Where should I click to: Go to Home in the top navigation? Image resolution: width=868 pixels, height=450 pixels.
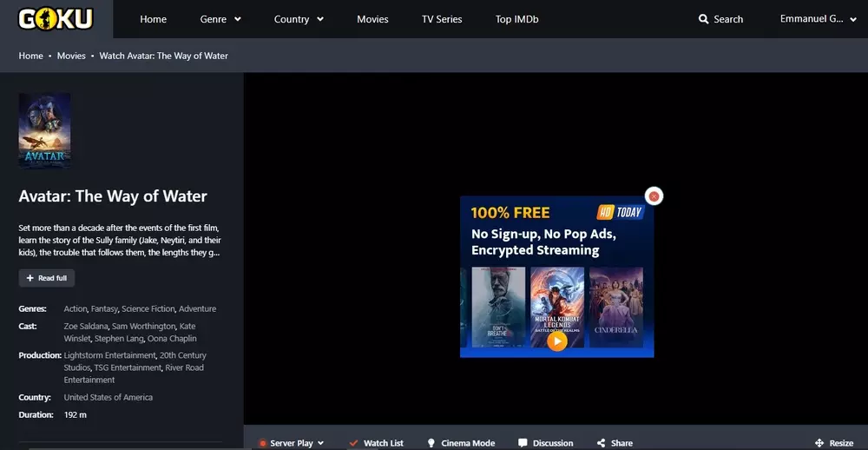154,19
